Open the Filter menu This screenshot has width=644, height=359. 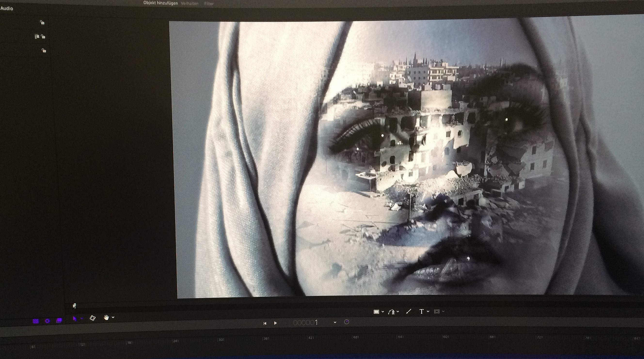209,4
